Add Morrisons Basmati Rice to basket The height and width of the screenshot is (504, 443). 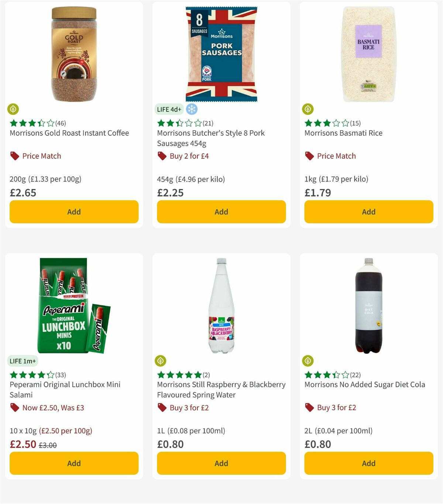(x=368, y=211)
